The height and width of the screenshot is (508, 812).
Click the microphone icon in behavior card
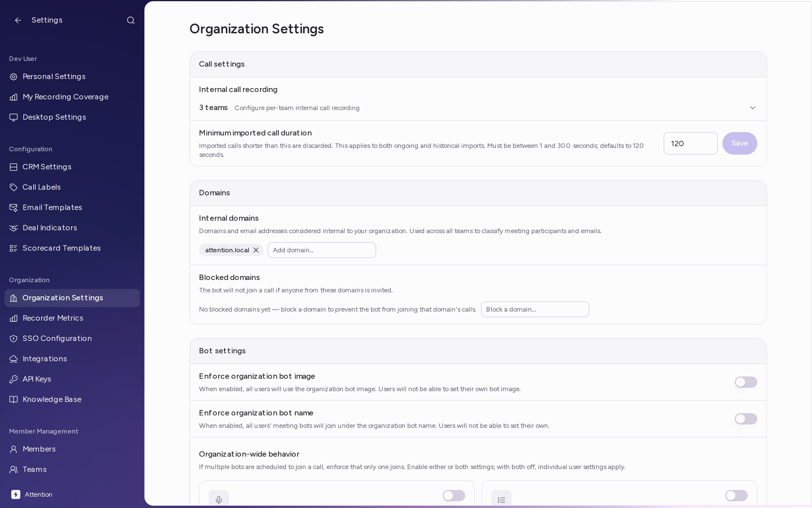click(x=219, y=500)
